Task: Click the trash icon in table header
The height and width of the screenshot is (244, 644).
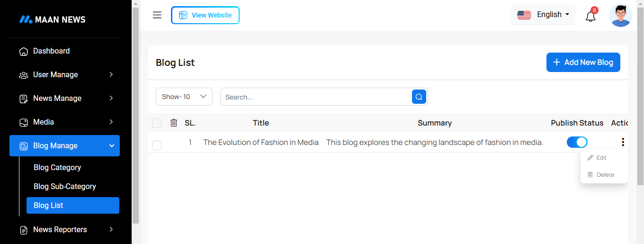Action: click(x=174, y=123)
